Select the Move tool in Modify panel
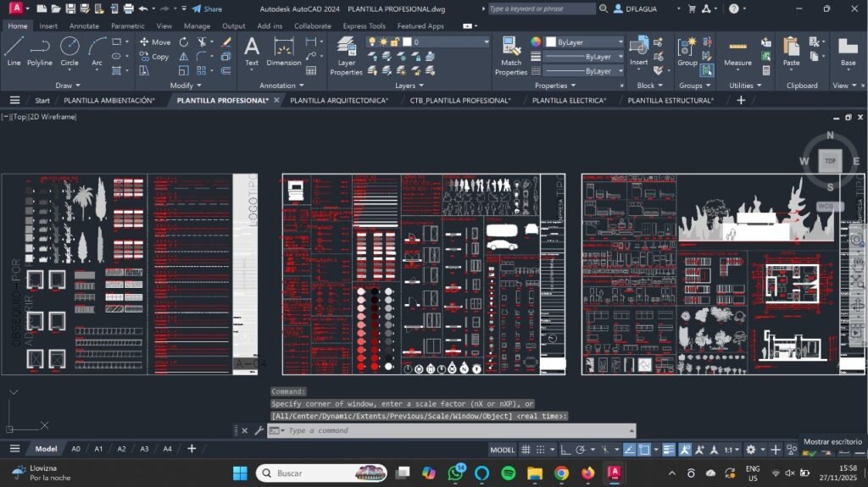 [x=154, y=42]
